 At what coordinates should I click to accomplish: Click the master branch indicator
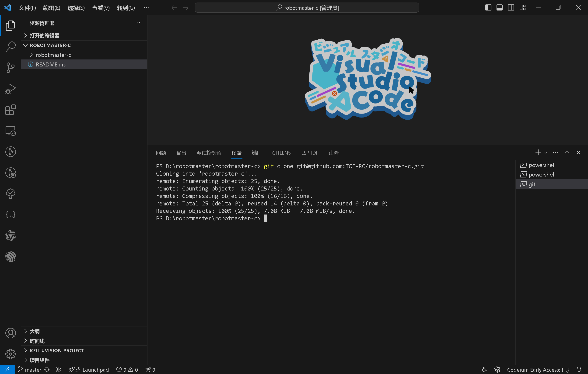[x=30, y=370]
